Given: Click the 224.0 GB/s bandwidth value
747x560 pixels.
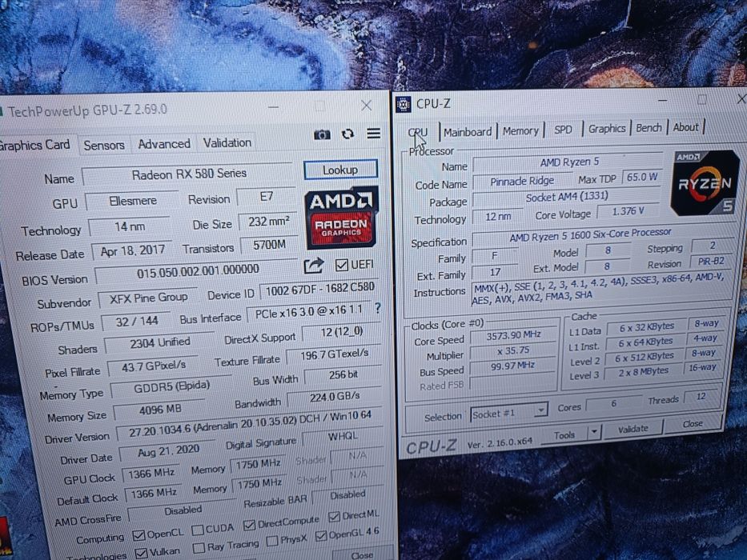Looking at the screenshot, I should 335,396.
